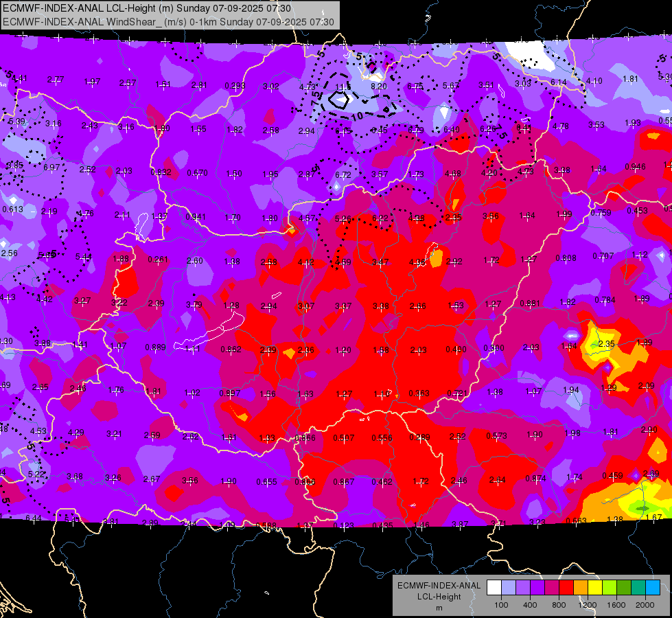The width and height of the screenshot is (672, 618).
Task: Click the 0.784 grid value
Action: pos(605,300)
